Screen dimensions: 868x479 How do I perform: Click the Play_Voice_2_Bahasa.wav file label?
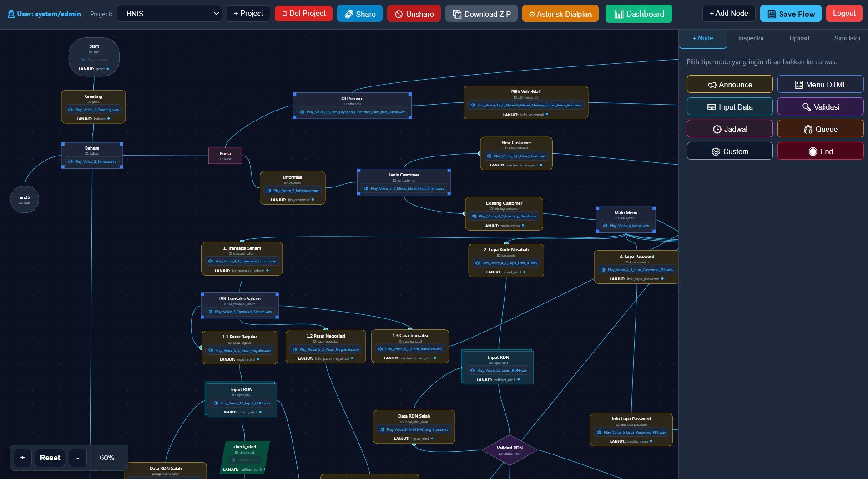click(x=96, y=161)
